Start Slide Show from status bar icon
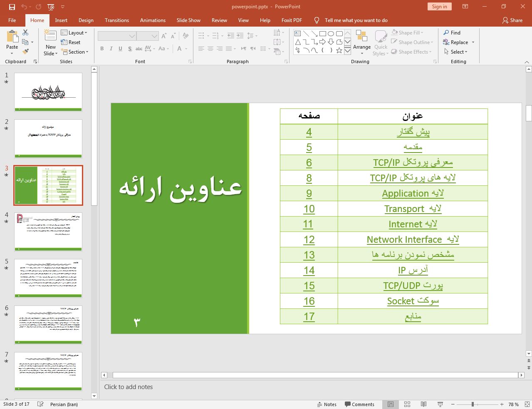The image size is (532, 409). [x=440, y=404]
